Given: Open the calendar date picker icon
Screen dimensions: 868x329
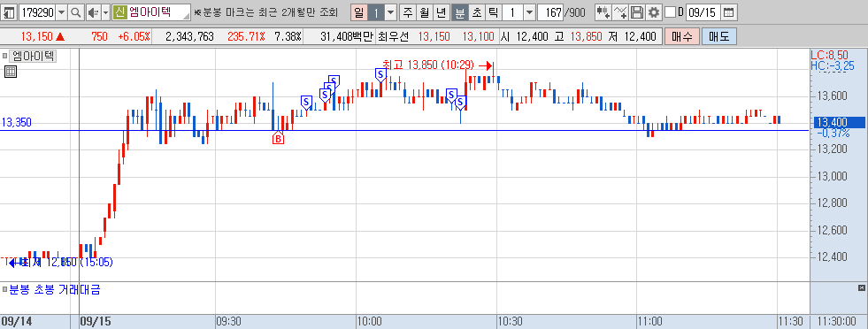Looking at the screenshot, I should pyautogui.click(x=729, y=12).
